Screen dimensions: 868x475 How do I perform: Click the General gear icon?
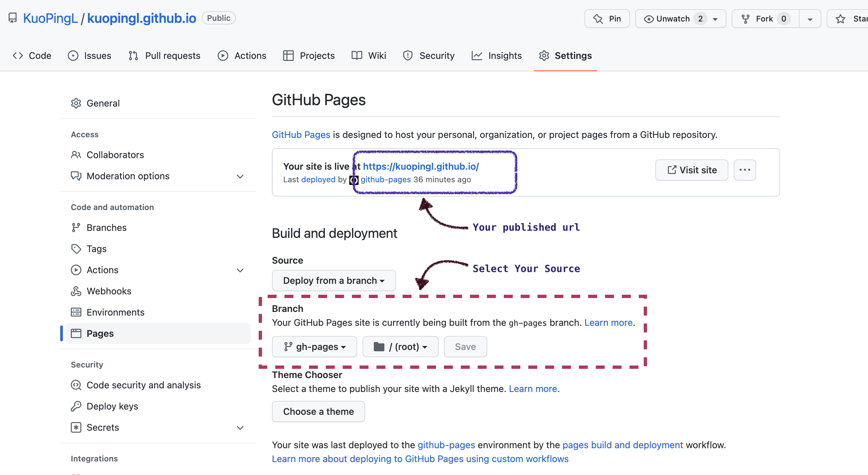(x=76, y=103)
